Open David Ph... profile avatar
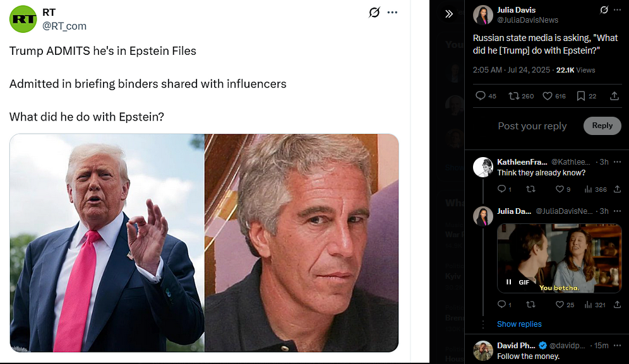The image size is (629, 364). click(x=483, y=351)
